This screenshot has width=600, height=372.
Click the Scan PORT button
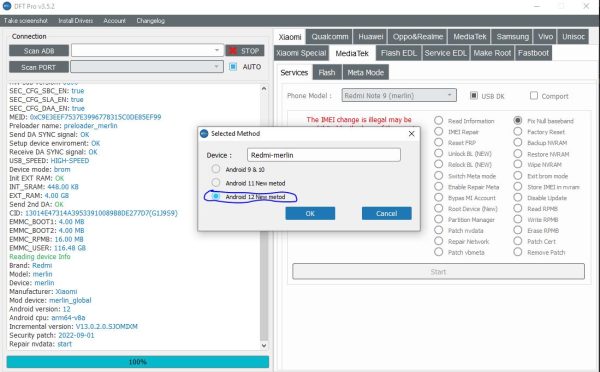click(39, 67)
